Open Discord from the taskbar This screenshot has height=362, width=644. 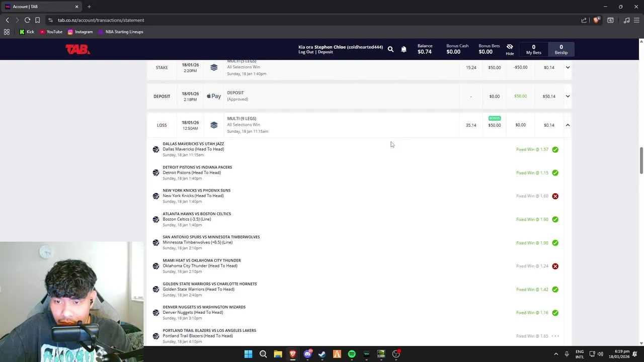[307, 354]
